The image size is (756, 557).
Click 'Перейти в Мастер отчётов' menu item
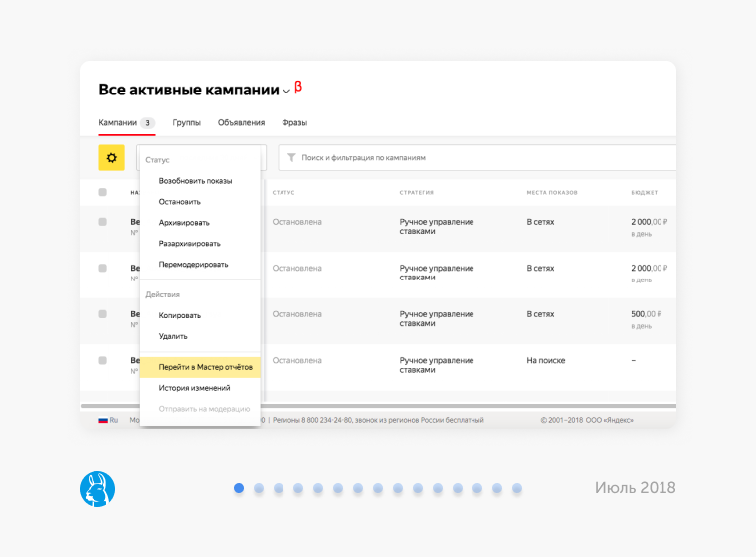click(x=205, y=367)
